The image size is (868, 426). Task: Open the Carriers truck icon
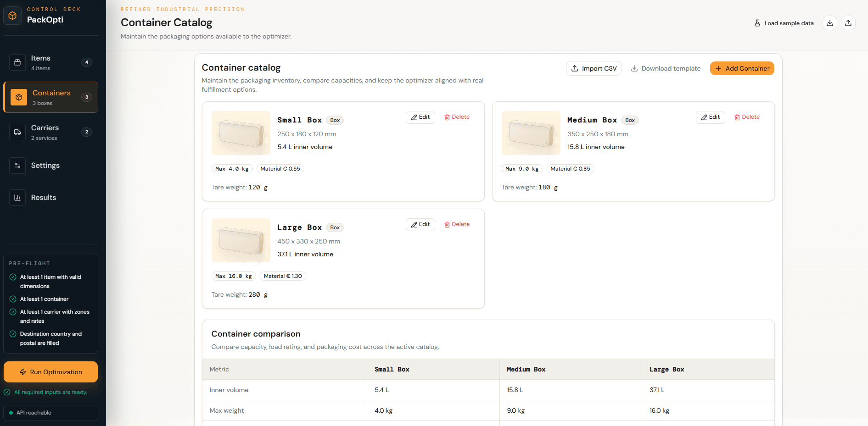pyautogui.click(x=17, y=132)
